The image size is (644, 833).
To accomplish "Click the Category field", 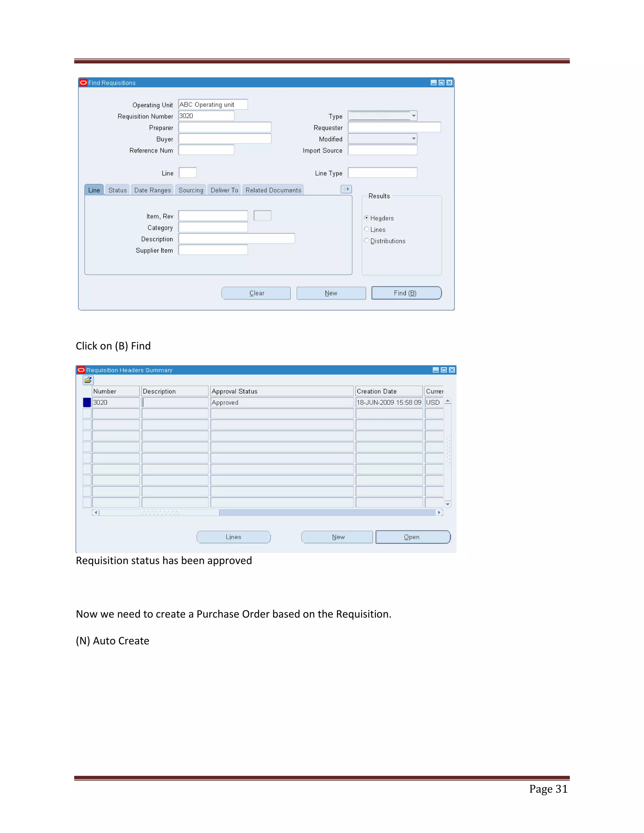I will (213, 227).
